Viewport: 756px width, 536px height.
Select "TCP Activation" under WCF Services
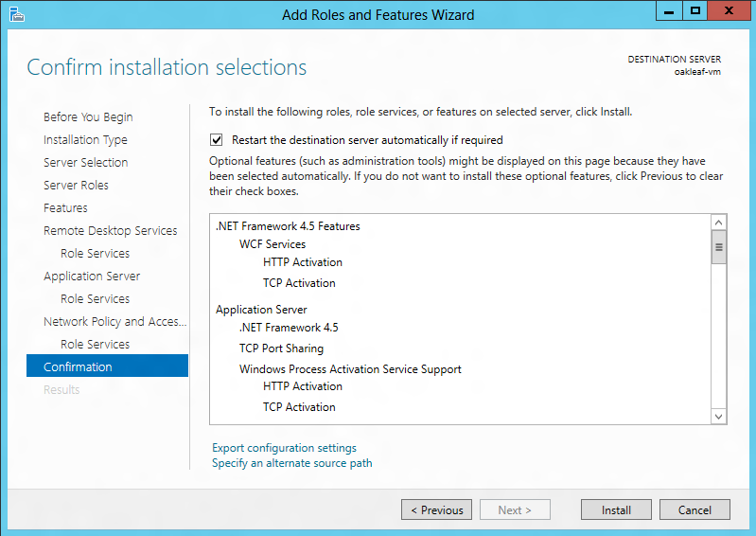click(x=299, y=283)
